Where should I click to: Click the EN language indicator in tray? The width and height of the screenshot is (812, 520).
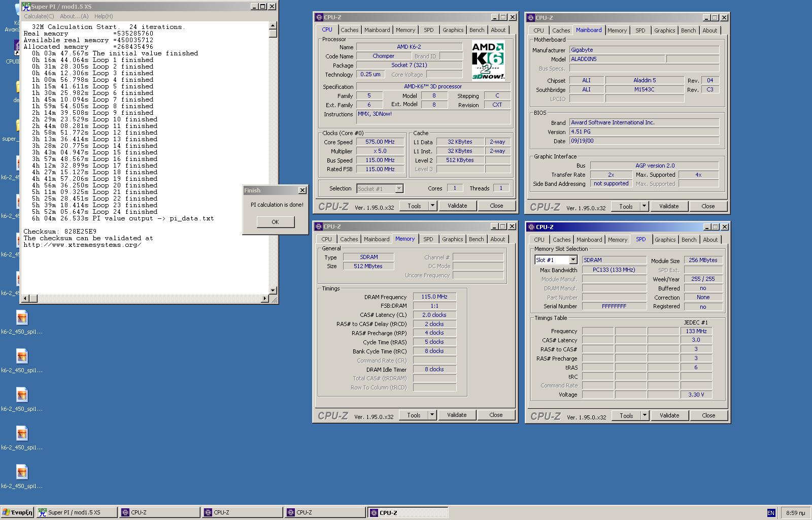[771, 513]
